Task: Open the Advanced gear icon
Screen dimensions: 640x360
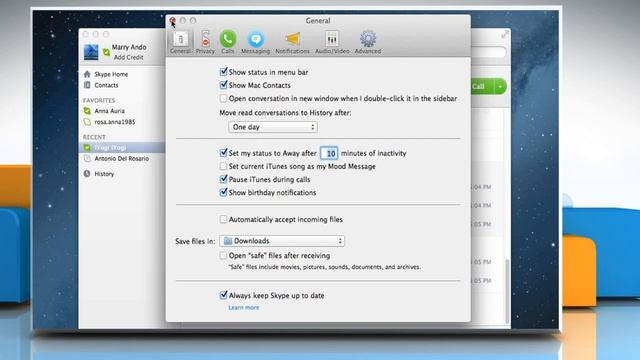Action: 368,39
